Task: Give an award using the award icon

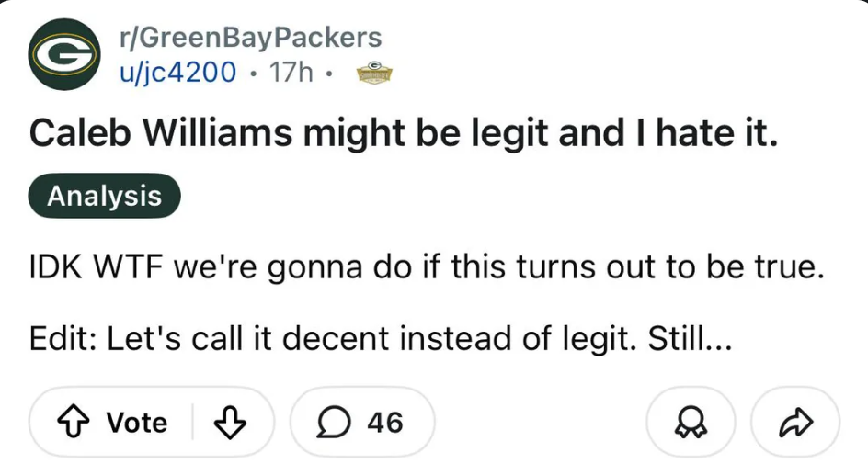Action: 691,422
